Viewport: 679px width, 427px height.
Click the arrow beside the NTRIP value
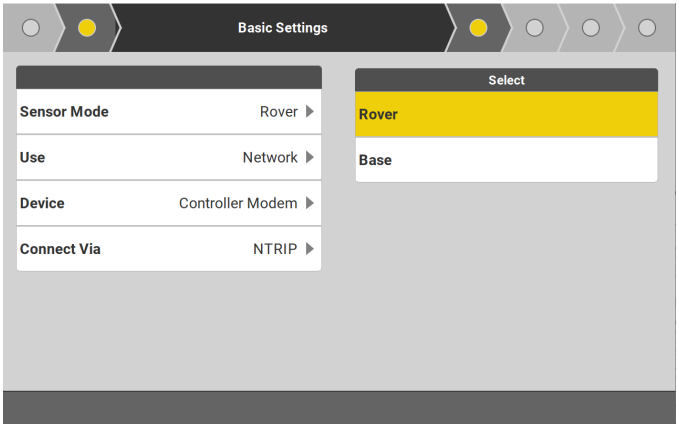coord(310,249)
